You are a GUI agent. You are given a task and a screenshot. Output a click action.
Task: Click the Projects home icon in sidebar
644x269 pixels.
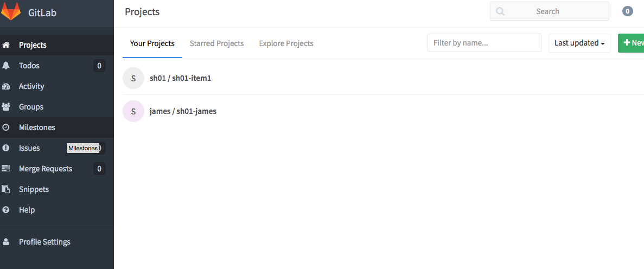(x=7, y=45)
